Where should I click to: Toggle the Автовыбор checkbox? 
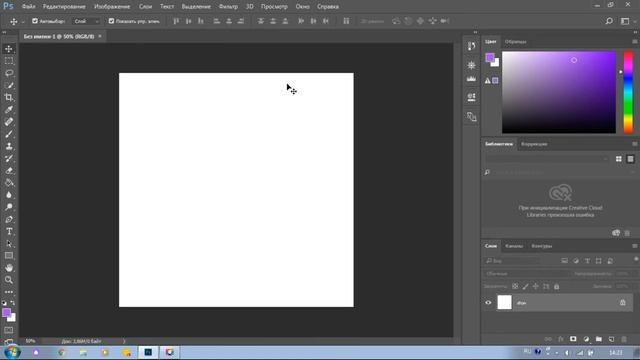(x=35, y=21)
